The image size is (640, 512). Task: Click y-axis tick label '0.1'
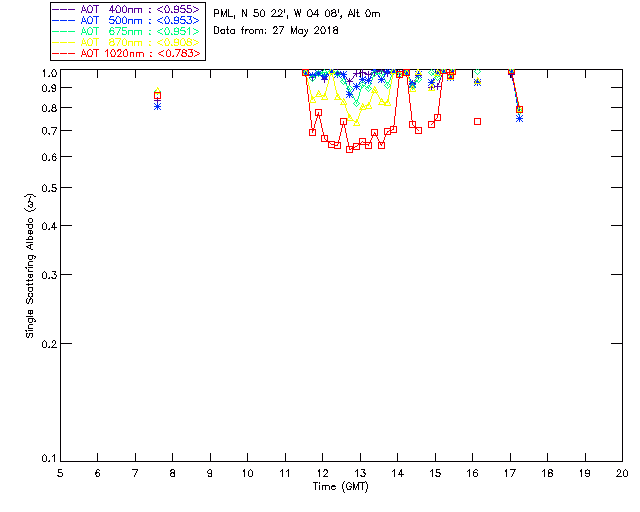[49, 459]
